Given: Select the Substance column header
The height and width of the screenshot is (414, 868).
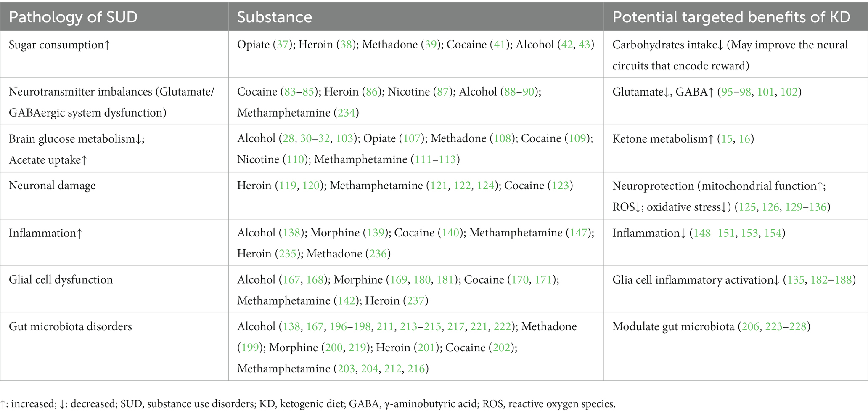Looking at the screenshot, I should click(275, 17).
